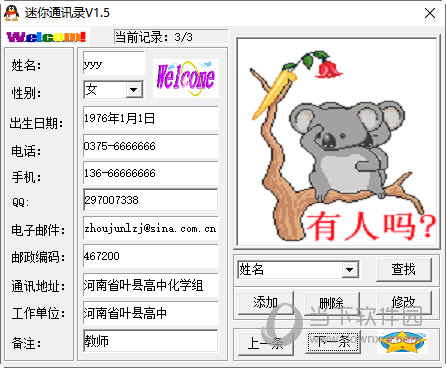
Task: Click the remarks field 教师
Action: click(151, 341)
